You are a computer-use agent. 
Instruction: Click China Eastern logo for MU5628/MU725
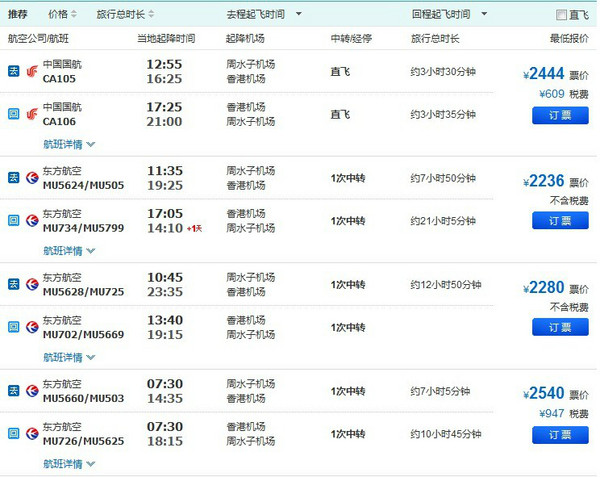(x=32, y=284)
